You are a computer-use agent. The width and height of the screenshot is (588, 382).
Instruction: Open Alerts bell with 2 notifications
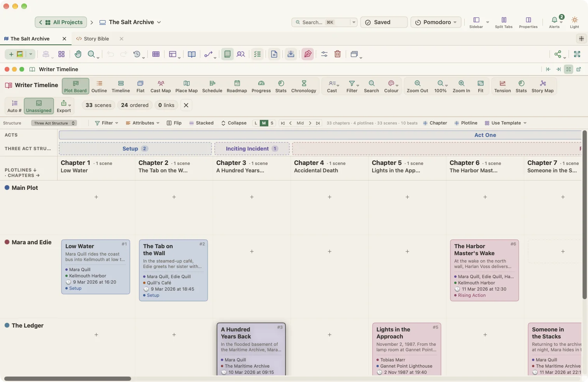pos(555,22)
